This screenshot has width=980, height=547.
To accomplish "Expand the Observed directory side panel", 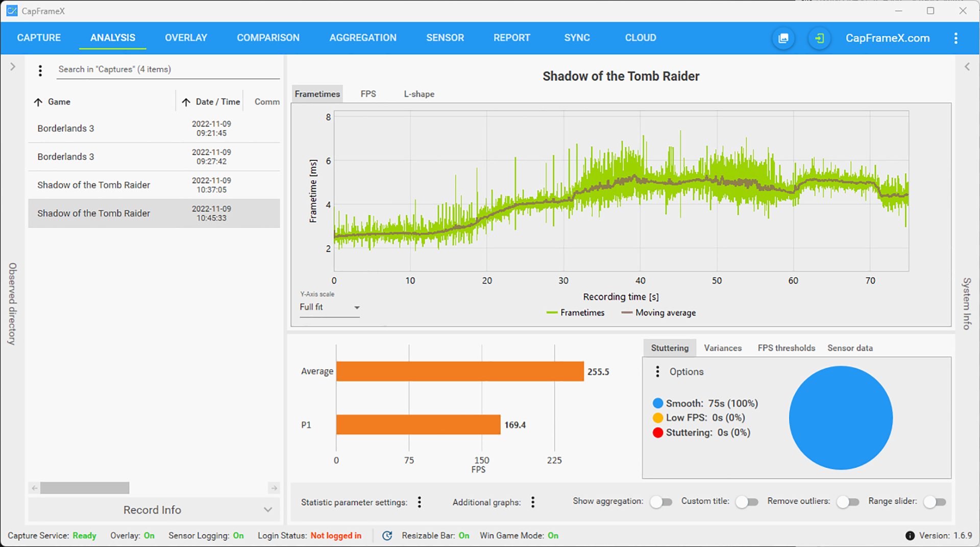I will click(x=13, y=67).
